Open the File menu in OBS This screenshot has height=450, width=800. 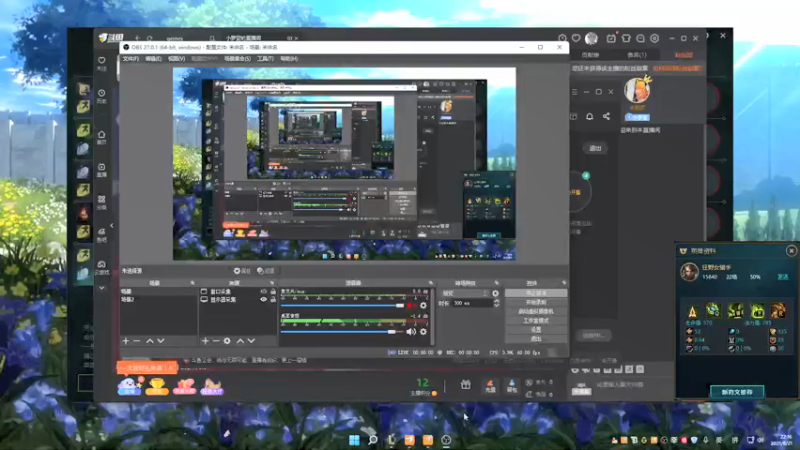(131, 59)
